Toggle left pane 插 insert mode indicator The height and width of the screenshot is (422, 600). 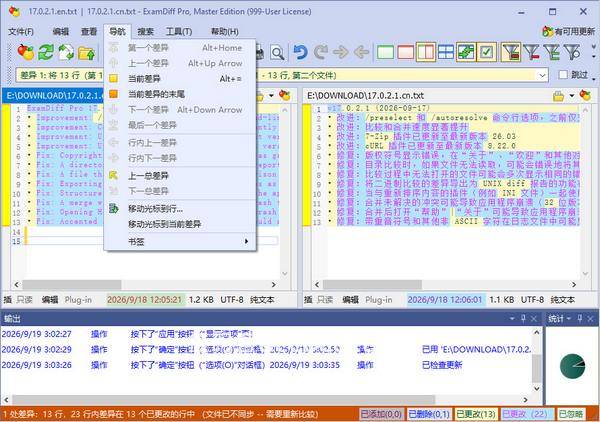pyautogui.click(x=8, y=300)
